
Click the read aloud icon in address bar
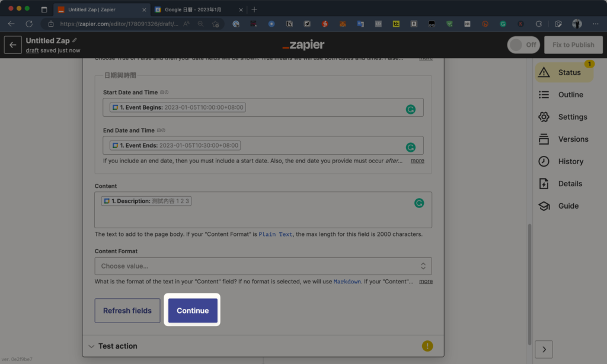pos(187,24)
